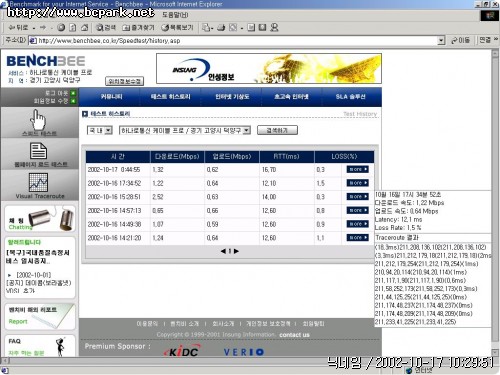The image size is (500, 375).
Task: Click the Forward arrow toolbar button
Action: point(43,28)
